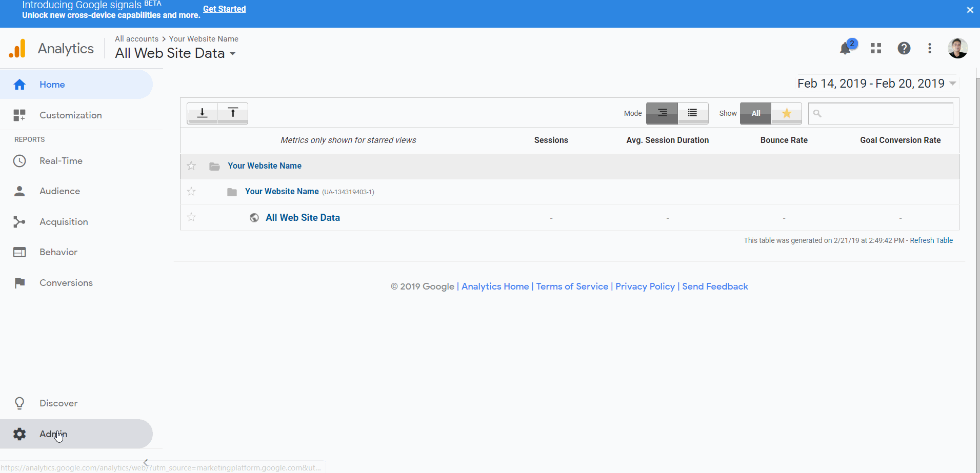Open the Admin settings
The height and width of the screenshot is (473, 980).
[x=76, y=434]
